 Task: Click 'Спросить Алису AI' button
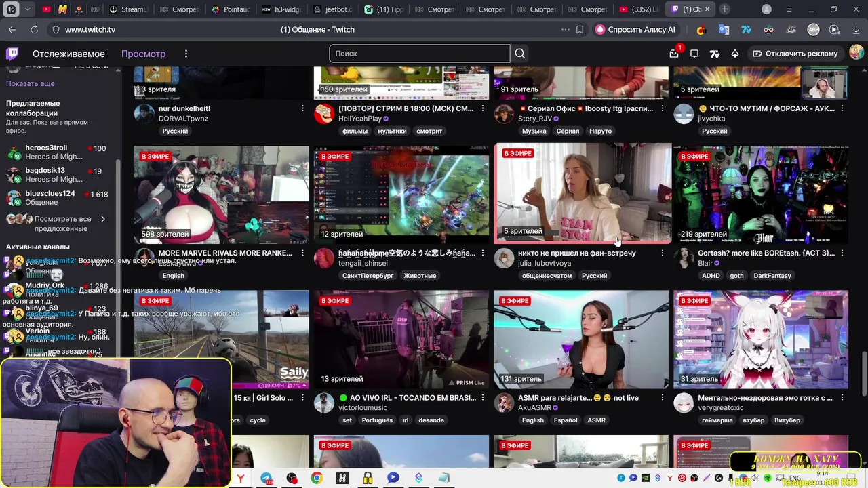coord(635,30)
